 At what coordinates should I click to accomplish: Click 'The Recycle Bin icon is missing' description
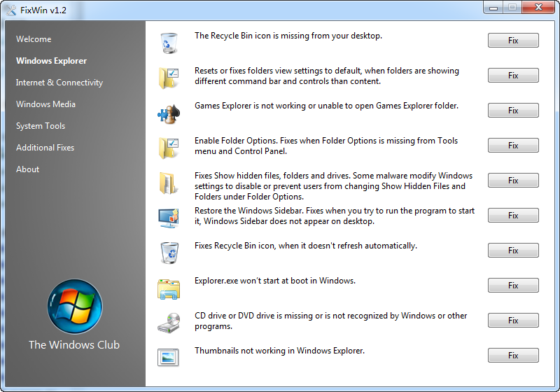tap(288, 36)
